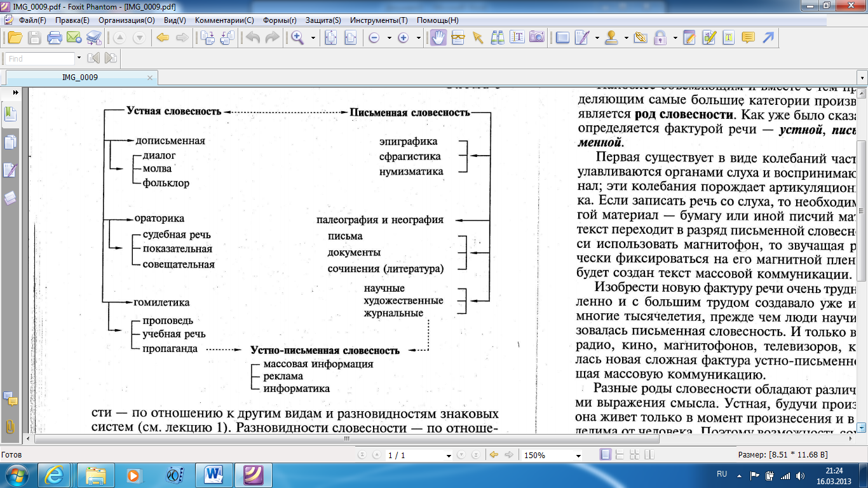
Task: Select the Hand tool
Action: (x=438, y=37)
